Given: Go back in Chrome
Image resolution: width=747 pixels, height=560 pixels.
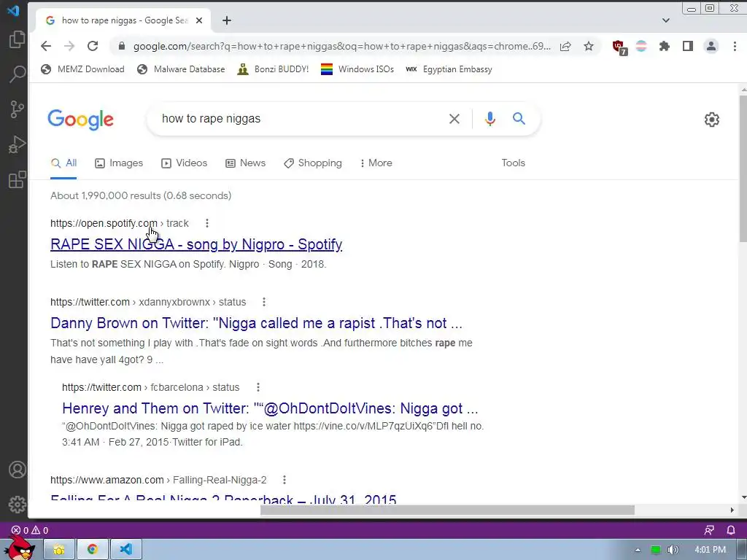Looking at the screenshot, I should (46, 46).
